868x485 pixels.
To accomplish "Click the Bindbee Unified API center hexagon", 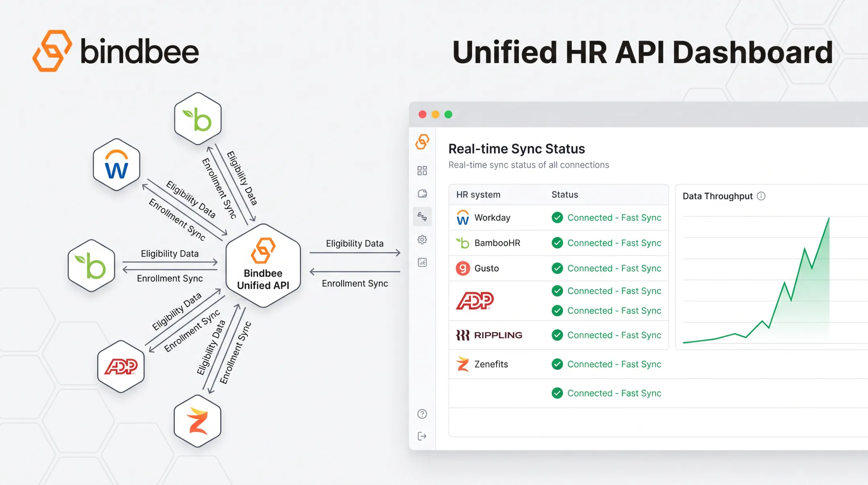I will pyautogui.click(x=263, y=265).
